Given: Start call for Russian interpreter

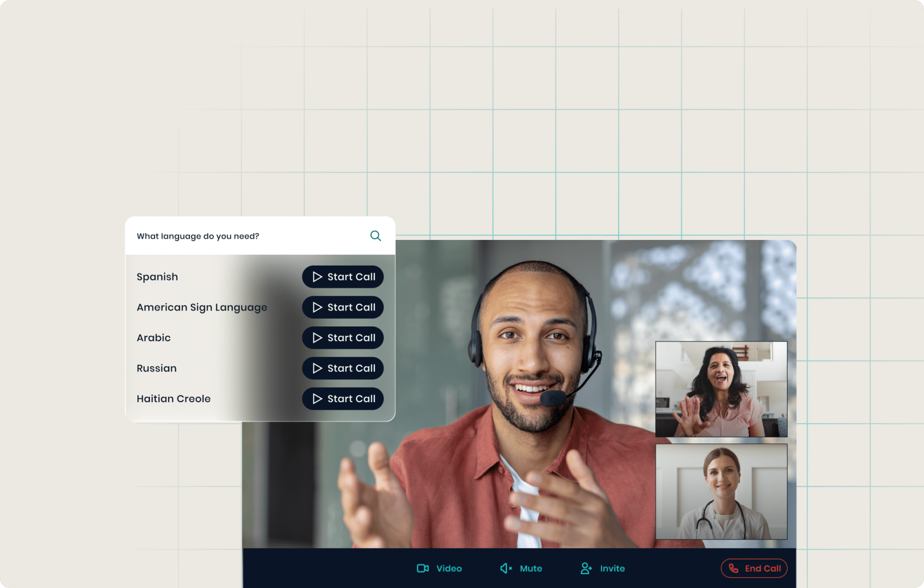Looking at the screenshot, I should click(x=343, y=368).
